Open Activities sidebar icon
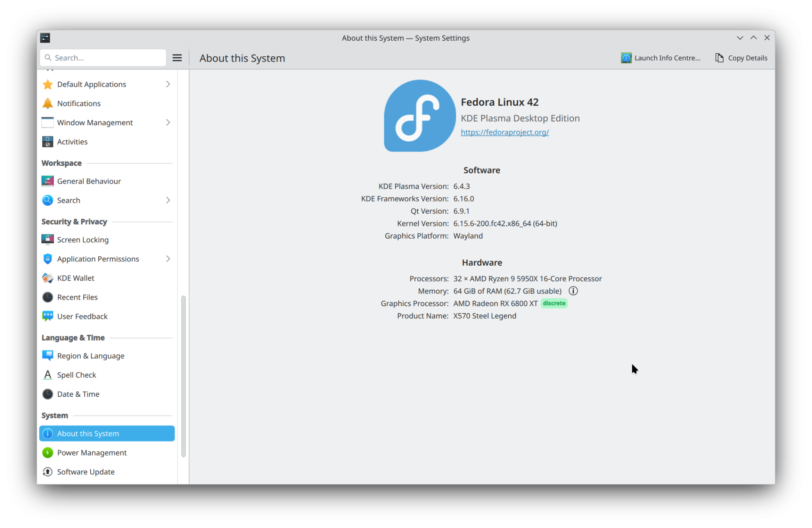 click(48, 142)
